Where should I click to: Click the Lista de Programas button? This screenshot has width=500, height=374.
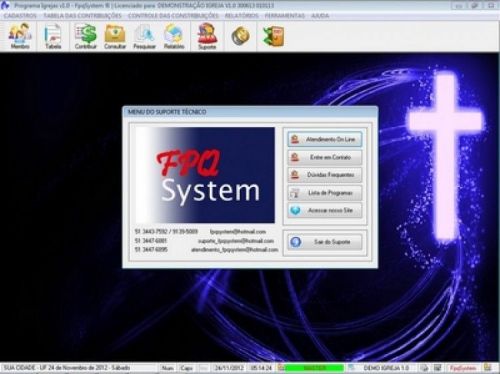tap(325, 193)
